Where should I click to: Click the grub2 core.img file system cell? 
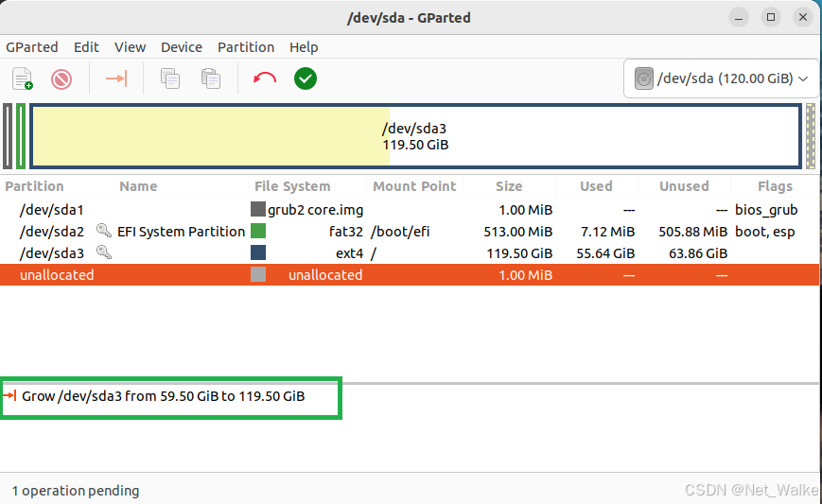[315, 210]
